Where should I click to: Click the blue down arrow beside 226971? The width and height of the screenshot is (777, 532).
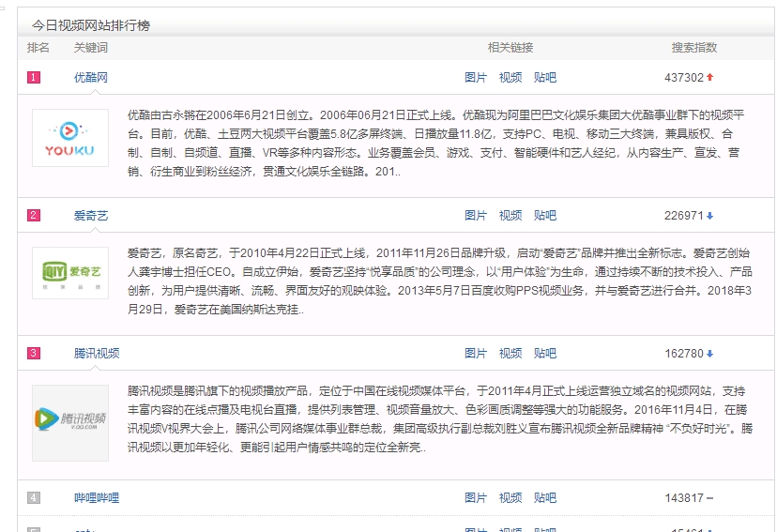[709, 216]
